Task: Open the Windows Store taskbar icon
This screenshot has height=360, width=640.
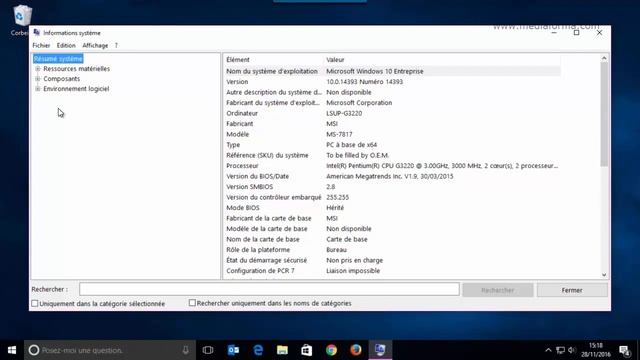Action: click(x=307, y=350)
